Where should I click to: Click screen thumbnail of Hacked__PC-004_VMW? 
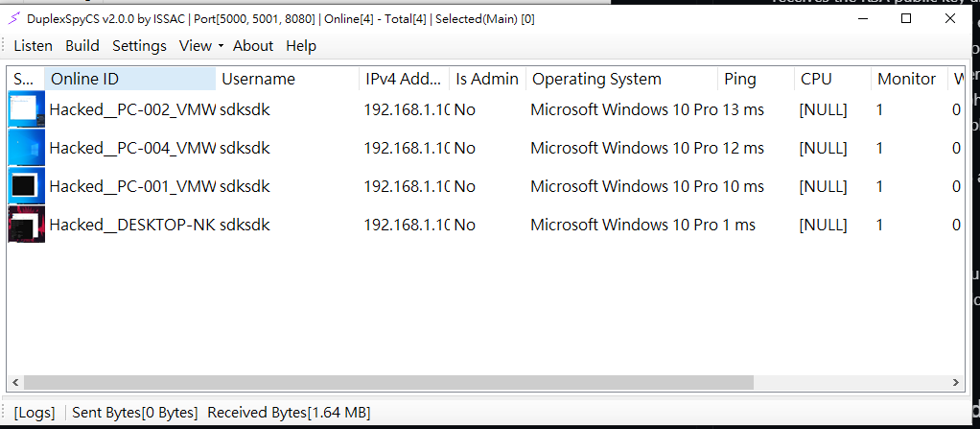tap(26, 148)
